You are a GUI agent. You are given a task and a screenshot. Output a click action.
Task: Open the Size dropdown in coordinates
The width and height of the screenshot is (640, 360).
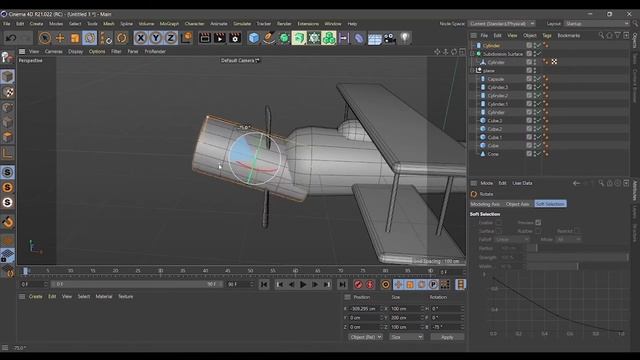406,337
